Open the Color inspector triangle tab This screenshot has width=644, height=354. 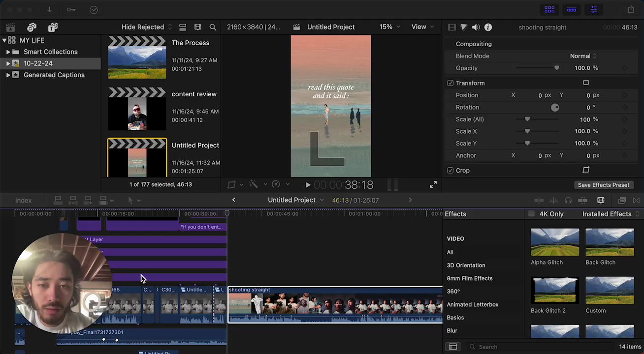[464, 28]
